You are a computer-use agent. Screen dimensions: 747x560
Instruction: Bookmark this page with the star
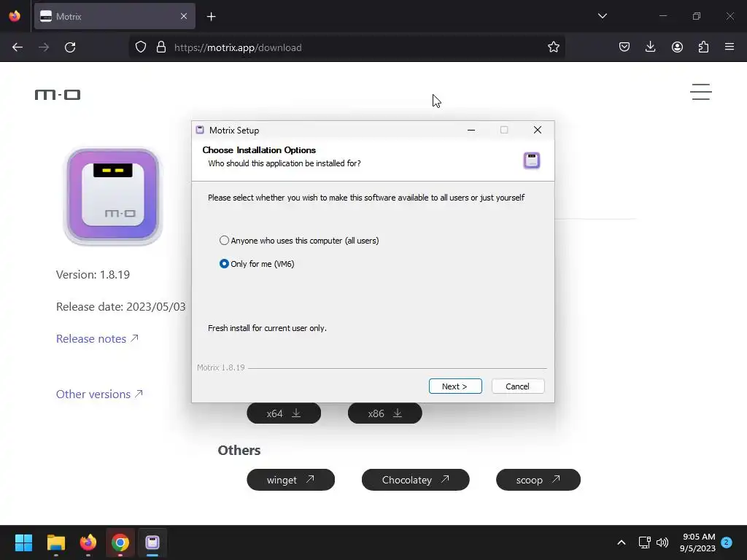pyautogui.click(x=553, y=47)
